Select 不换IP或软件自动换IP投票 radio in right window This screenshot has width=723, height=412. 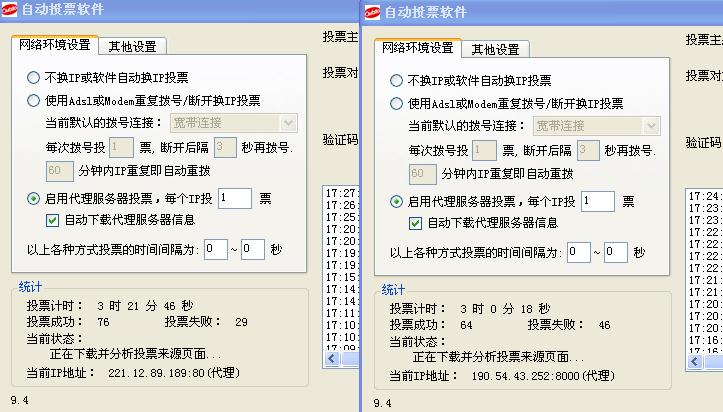pyautogui.click(x=396, y=81)
